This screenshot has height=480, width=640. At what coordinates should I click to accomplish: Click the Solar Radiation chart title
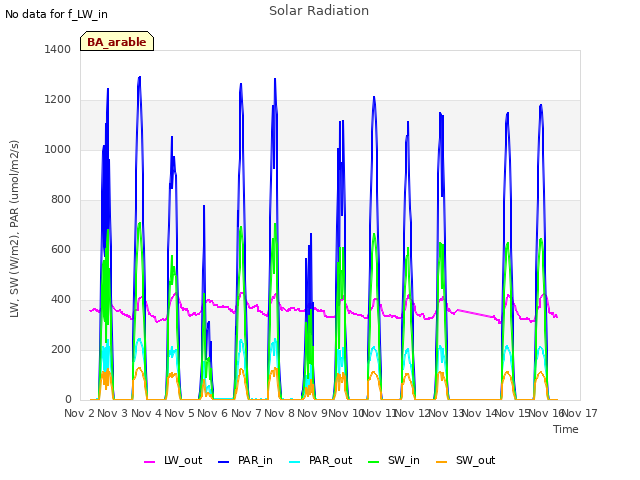coord(319,11)
